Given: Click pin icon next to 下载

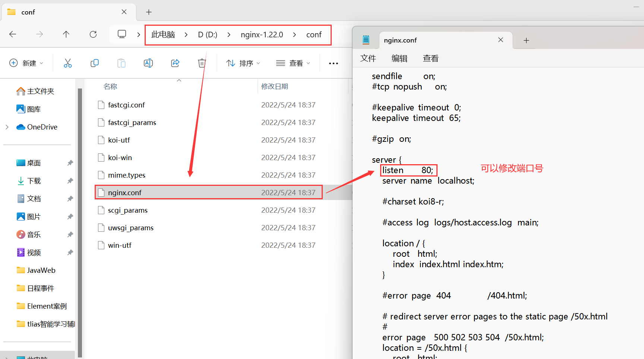Looking at the screenshot, I should pyautogui.click(x=70, y=181).
